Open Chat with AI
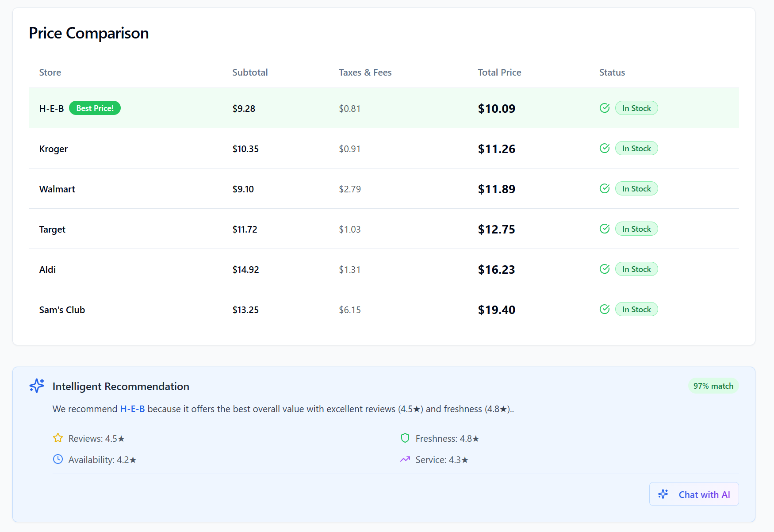Image resolution: width=774 pixels, height=532 pixels. [x=694, y=494]
